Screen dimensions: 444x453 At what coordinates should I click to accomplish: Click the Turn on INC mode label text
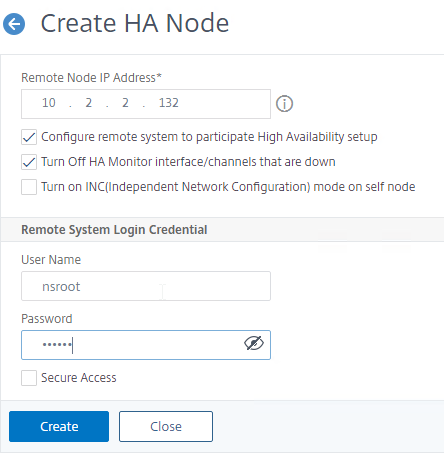click(x=228, y=187)
